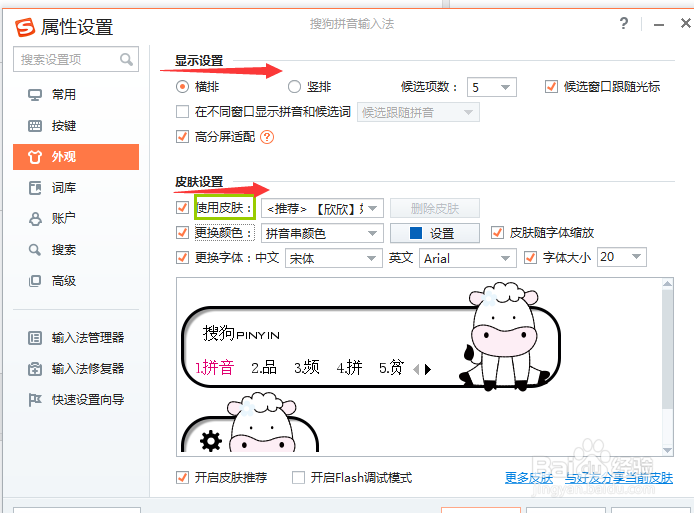Open the skin selection dropdown <推荐>【欣欣】

pyautogui.click(x=322, y=208)
